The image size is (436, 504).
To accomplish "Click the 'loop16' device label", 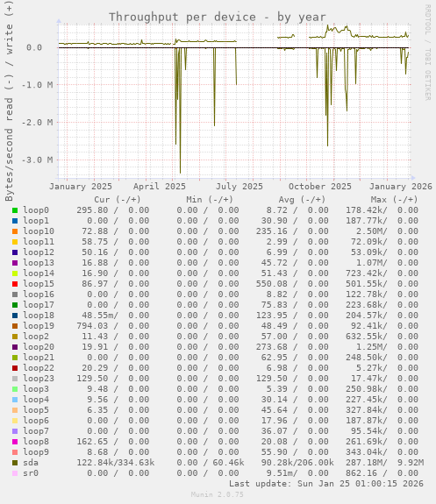I will (39, 295).
